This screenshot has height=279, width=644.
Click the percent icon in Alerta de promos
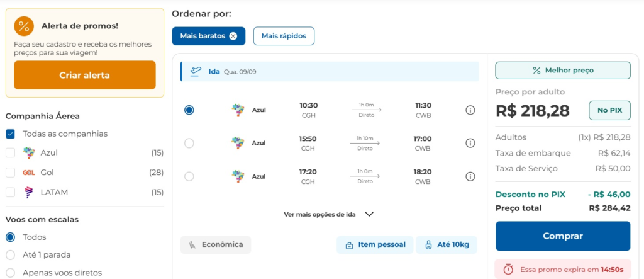pos(24,26)
